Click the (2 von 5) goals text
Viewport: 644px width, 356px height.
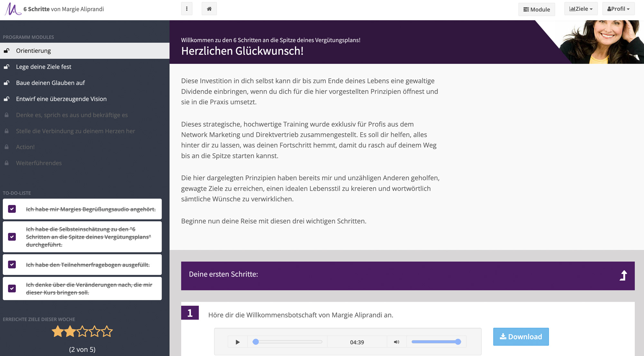(82, 350)
